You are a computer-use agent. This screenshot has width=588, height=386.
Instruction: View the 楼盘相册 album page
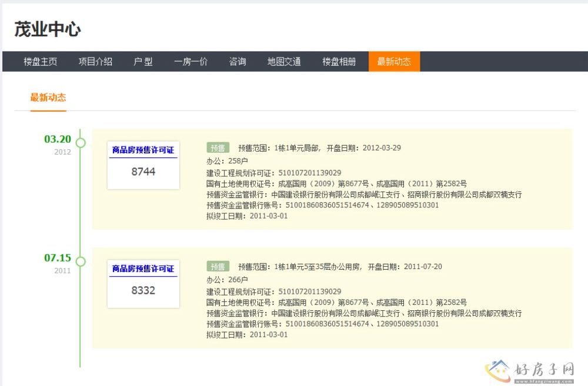tap(339, 62)
